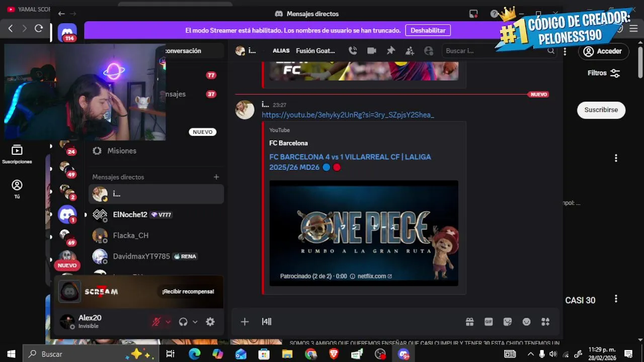Start a video call in Discord

point(372,51)
